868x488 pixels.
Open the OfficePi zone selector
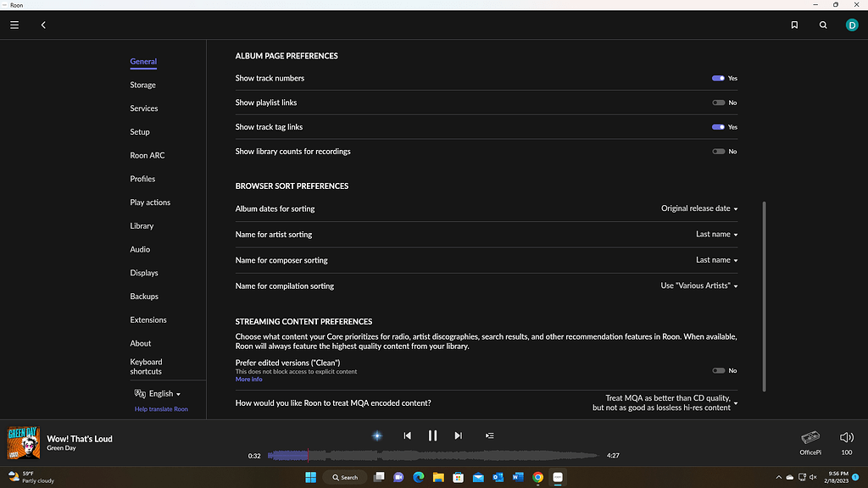point(810,441)
